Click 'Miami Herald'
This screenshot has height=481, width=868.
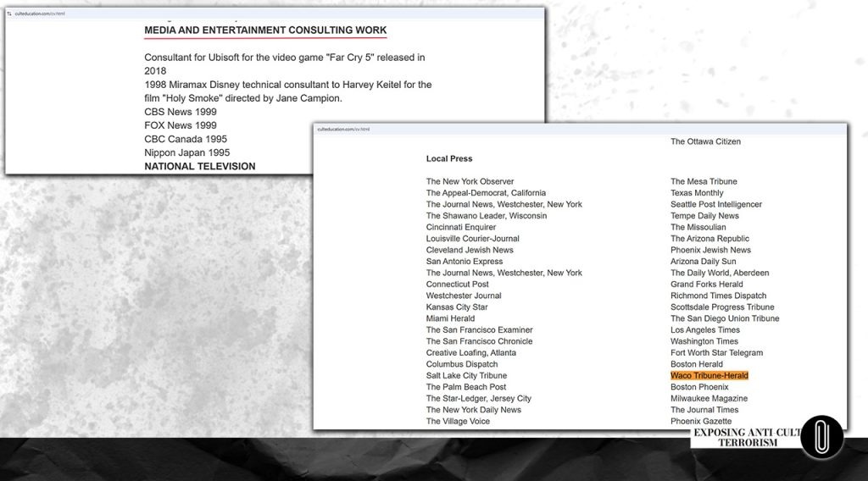[x=450, y=318]
